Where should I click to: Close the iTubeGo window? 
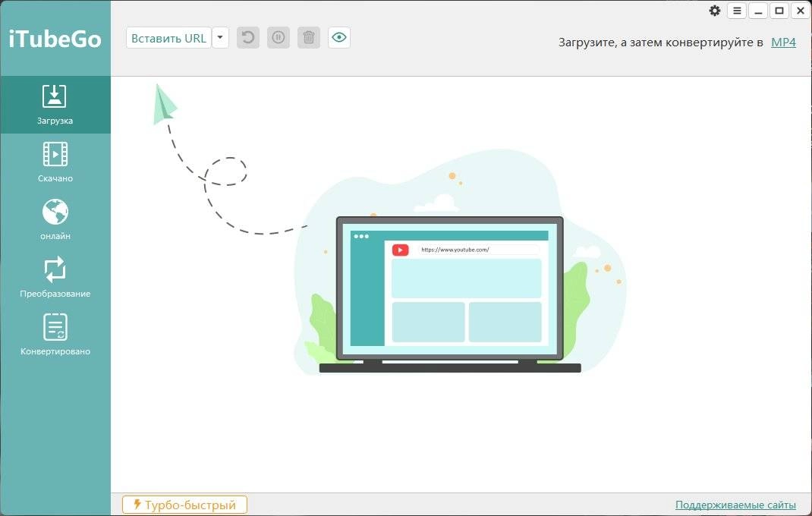(x=800, y=11)
